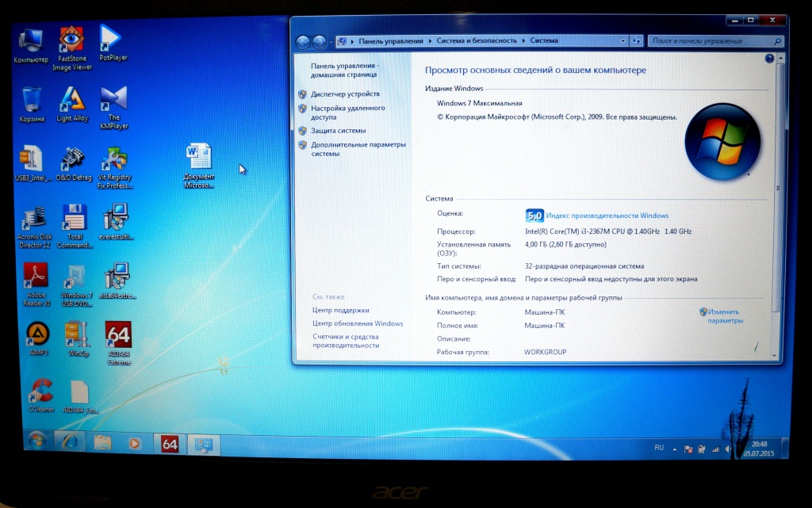The height and width of the screenshot is (508, 812).
Task: Click the WORKGROUP value text
Action: pos(546,352)
